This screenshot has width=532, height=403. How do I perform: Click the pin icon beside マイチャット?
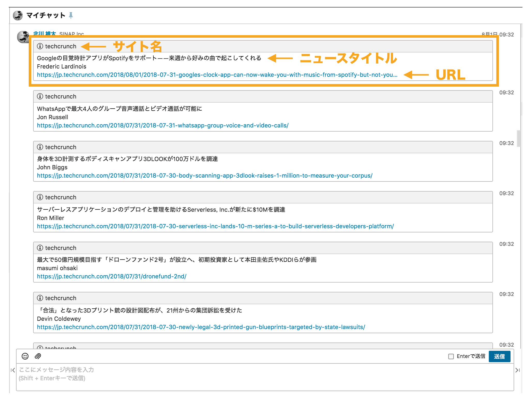(71, 16)
